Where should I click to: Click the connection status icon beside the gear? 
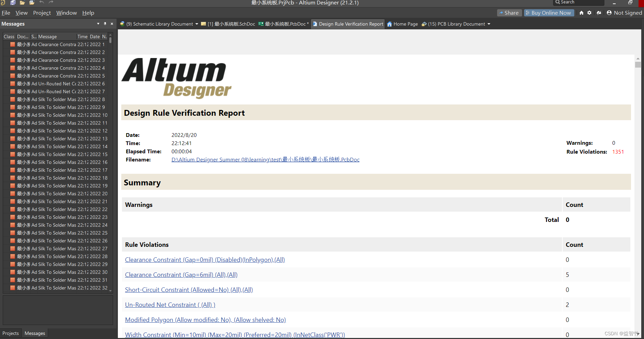tap(599, 13)
